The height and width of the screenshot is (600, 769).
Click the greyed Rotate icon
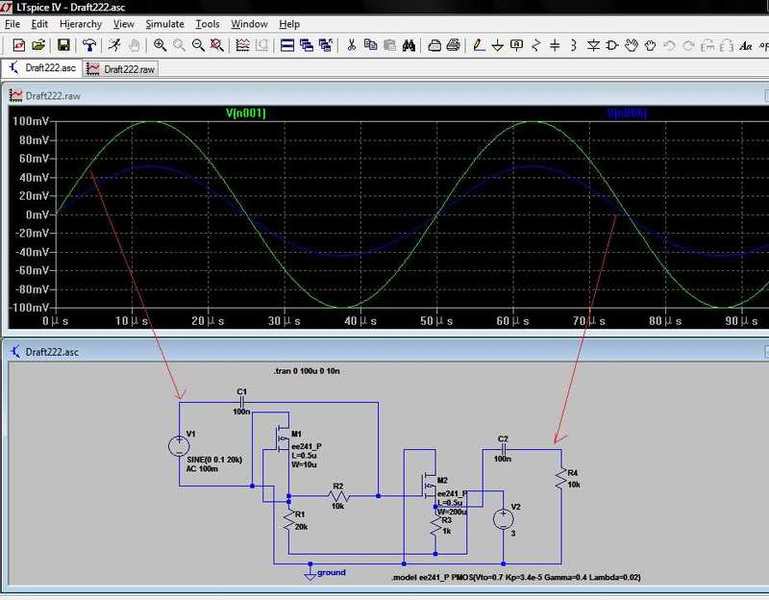tap(708, 46)
